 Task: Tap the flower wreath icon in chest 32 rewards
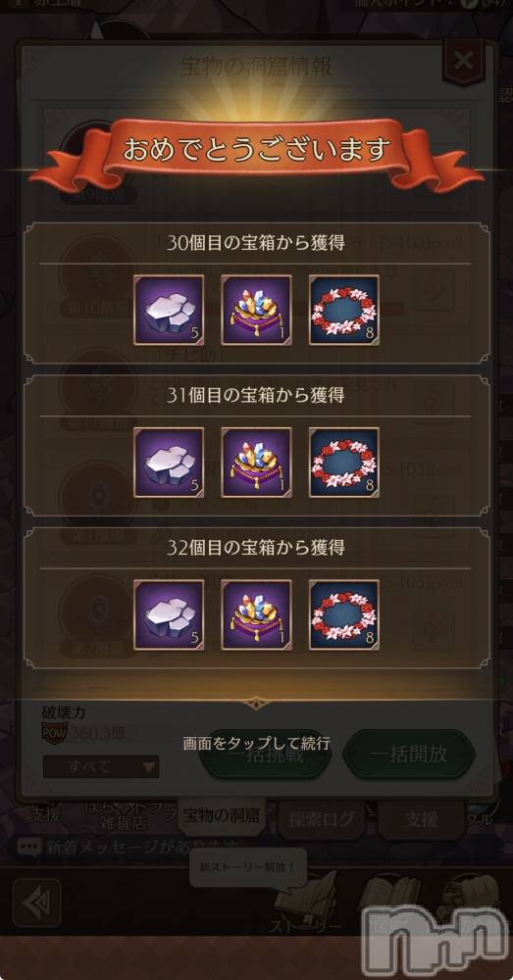344,614
